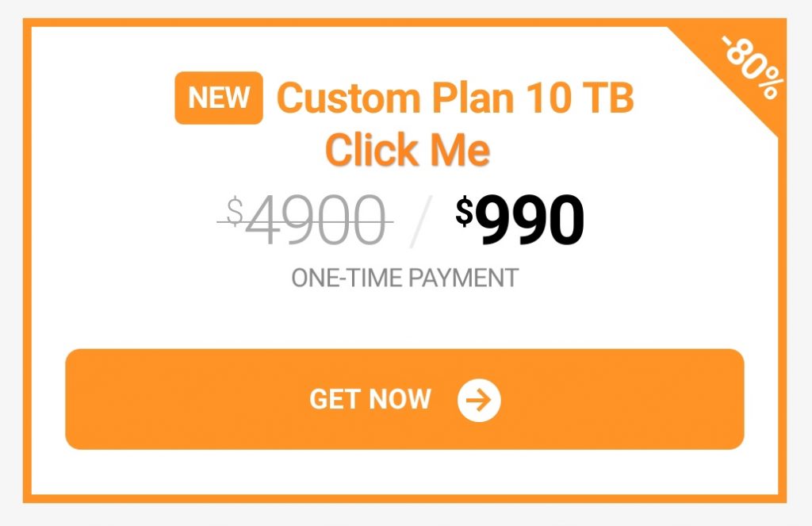
Task: Click the GET NOW button
Action: click(x=404, y=399)
